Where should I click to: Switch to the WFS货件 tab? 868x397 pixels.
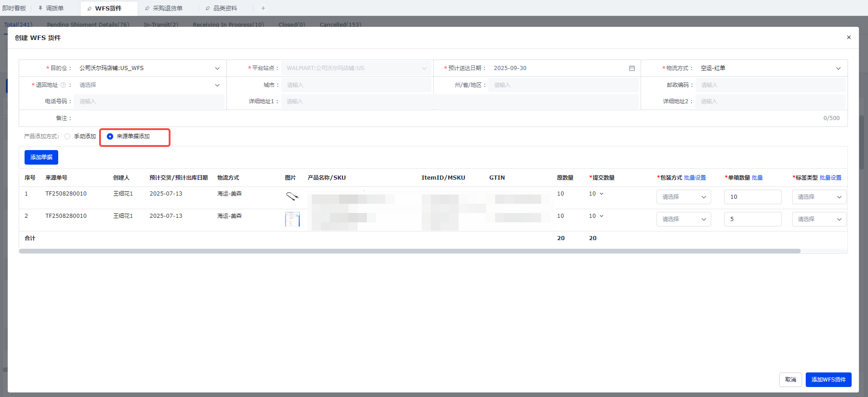(108, 8)
